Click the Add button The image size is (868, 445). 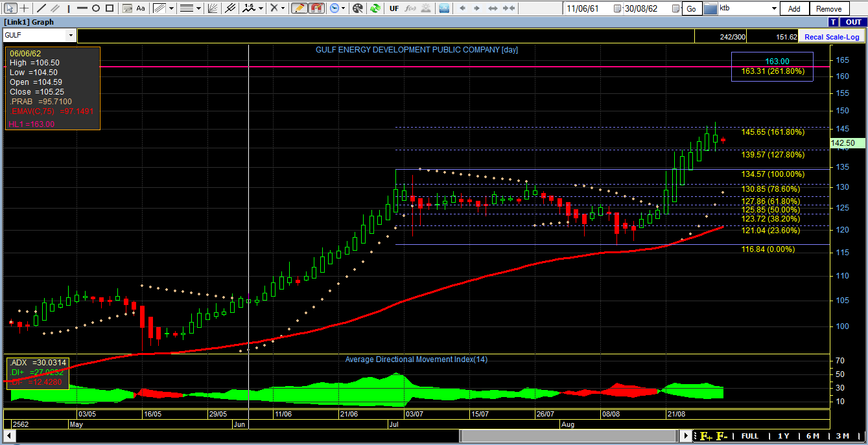point(794,9)
